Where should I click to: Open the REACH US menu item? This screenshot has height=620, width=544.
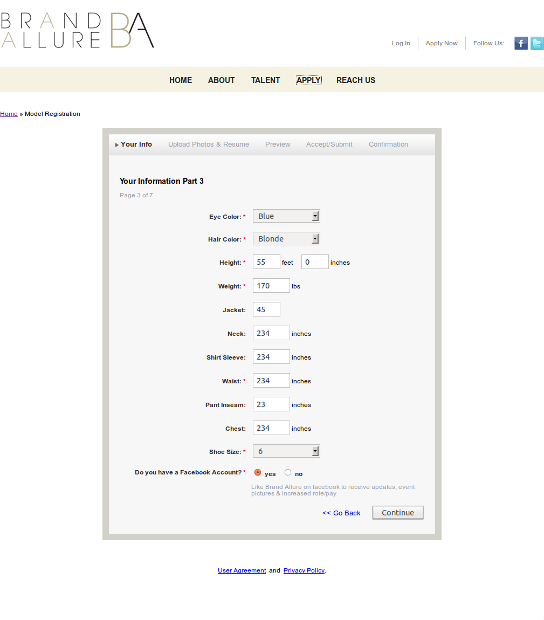point(356,80)
